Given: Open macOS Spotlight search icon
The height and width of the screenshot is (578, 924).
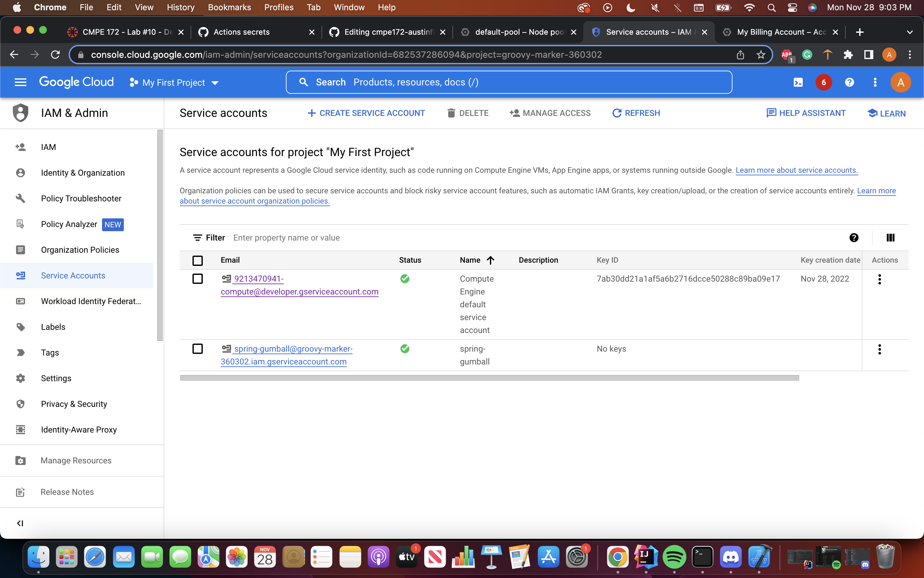Looking at the screenshot, I should point(771,8).
